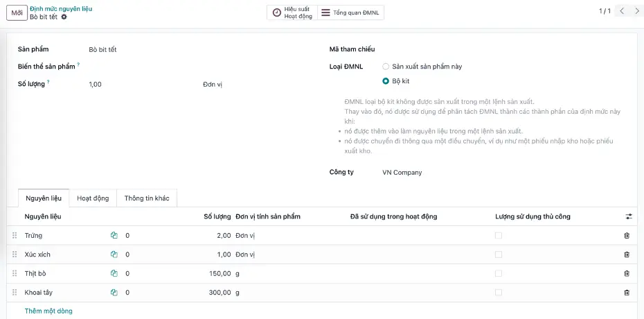
Task: Open the Đơn vị unit dropdown field
Action: [213, 85]
